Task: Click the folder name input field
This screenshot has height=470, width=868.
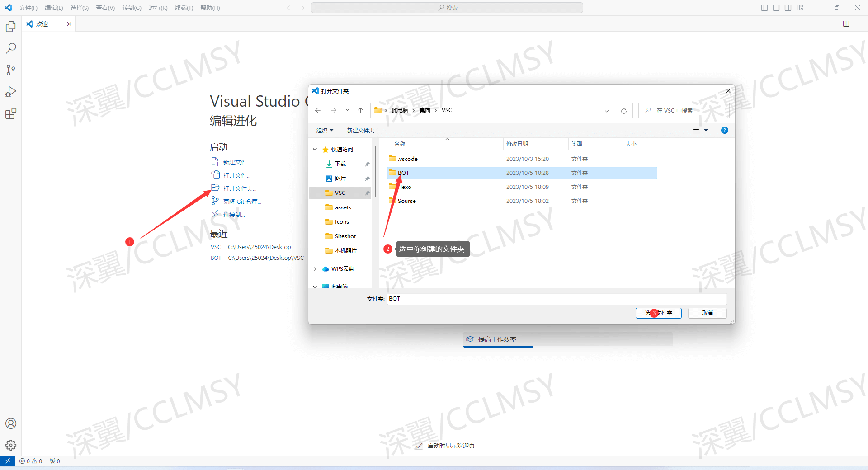Action: pos(557,299)
